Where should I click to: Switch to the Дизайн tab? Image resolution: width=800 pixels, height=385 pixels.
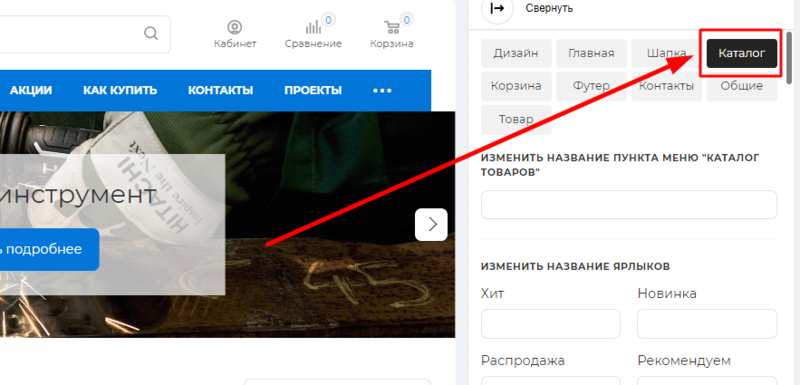pyautogui.click(x=516, y=53)
